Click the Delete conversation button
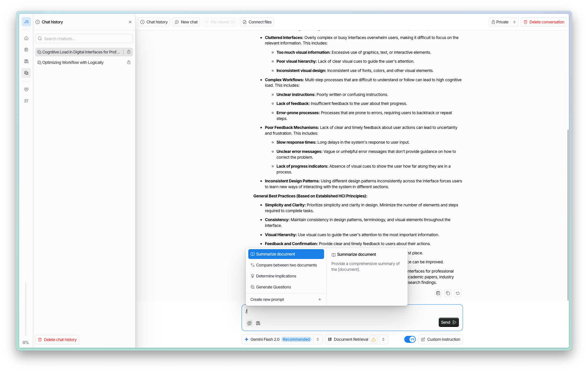588x372 pixels. [544, 22]
